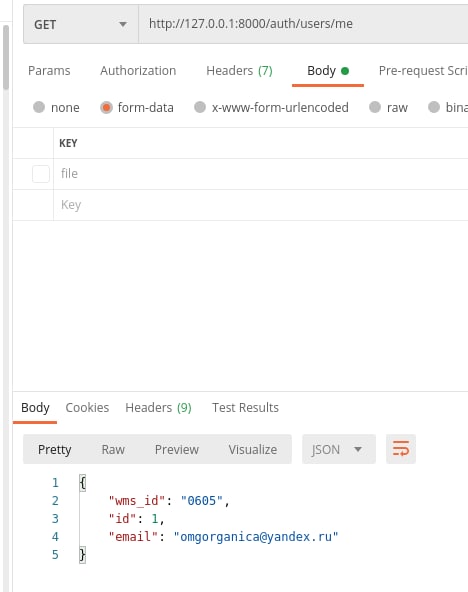Click line number 5 in response
468x592 pixels.
tap(55, 555)
